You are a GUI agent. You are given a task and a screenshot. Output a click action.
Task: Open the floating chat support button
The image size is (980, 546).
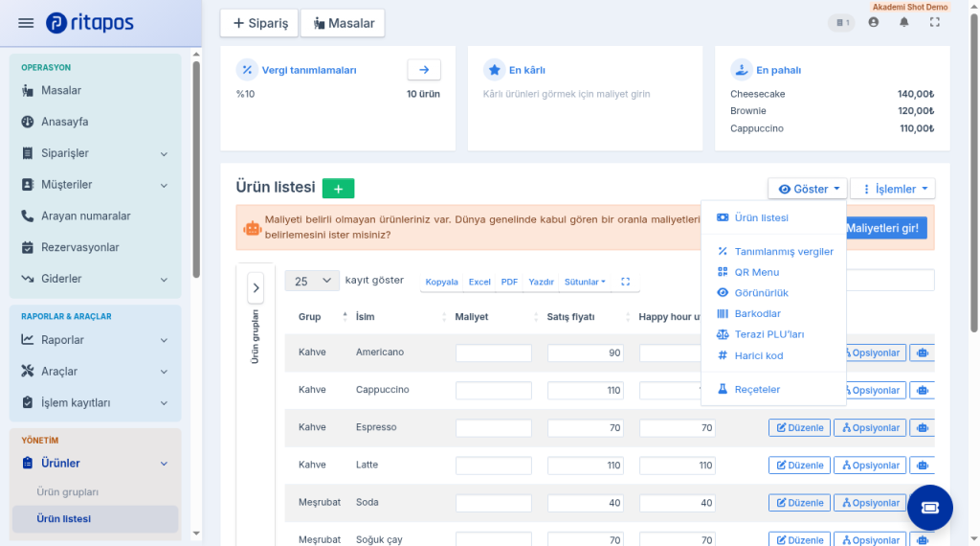[930, 508]
